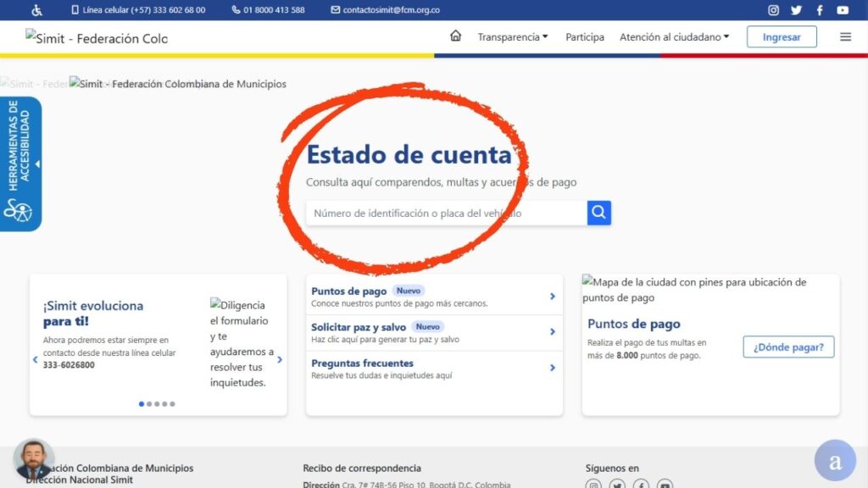Open Facebook icon in top bar
Viewport: 868px width, 488px height.
[x=820, y=10]
